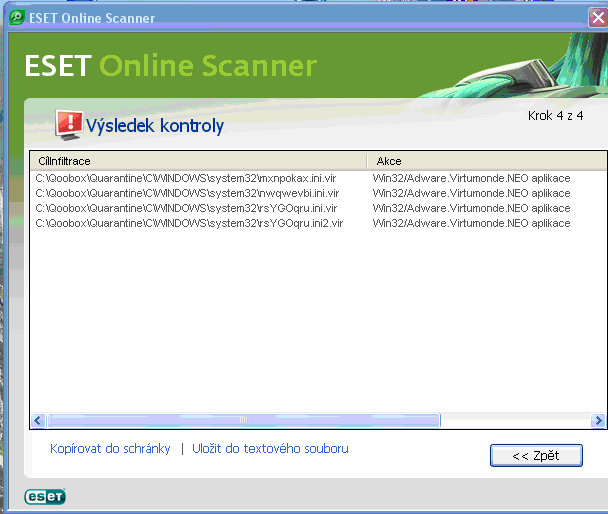
Task: Select the rsYGOqru.ini.vir file row
Action: 186,208
